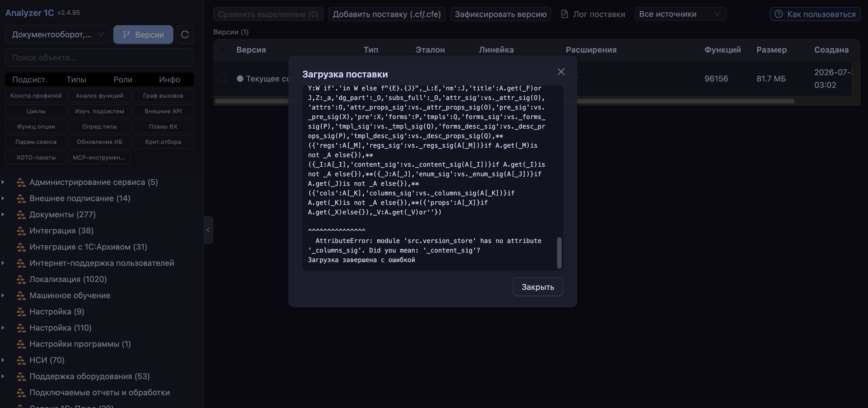Click the versions table horizontal scrollbar
This screenshot has width=868, height=408.
pyautogui.click(x=505, y=101)
